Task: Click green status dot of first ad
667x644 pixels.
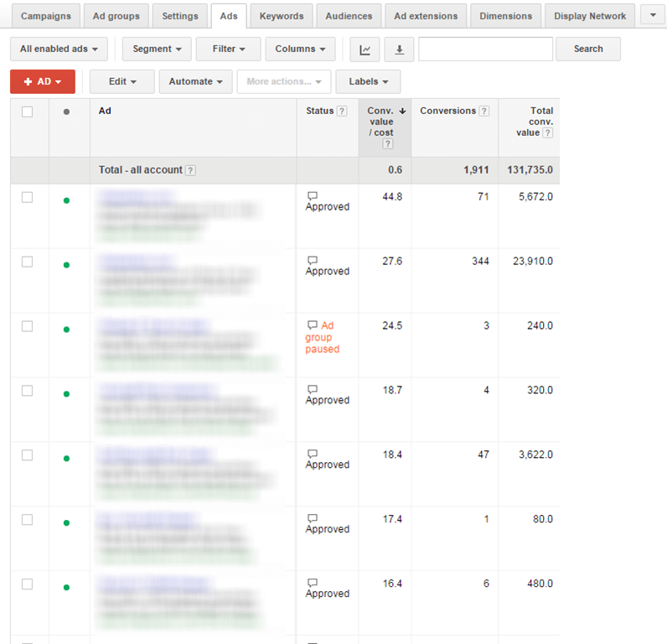Action: (66, 200)
